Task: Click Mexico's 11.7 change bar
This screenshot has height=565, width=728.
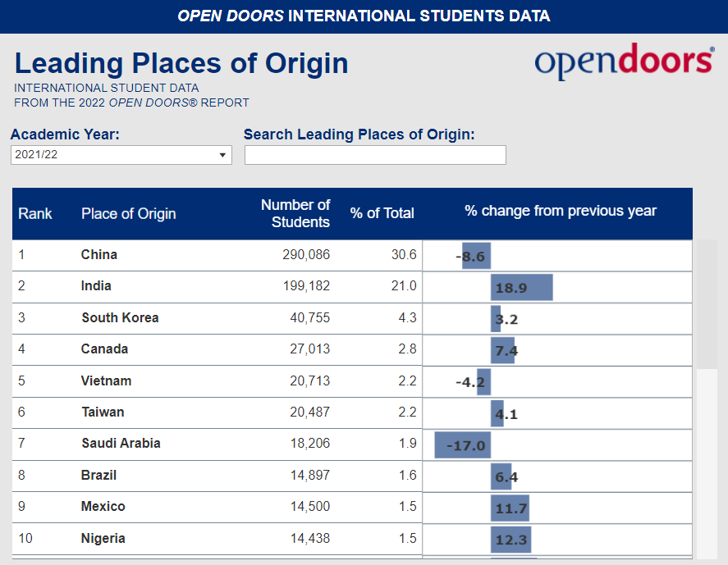Action: pos(511,508)
